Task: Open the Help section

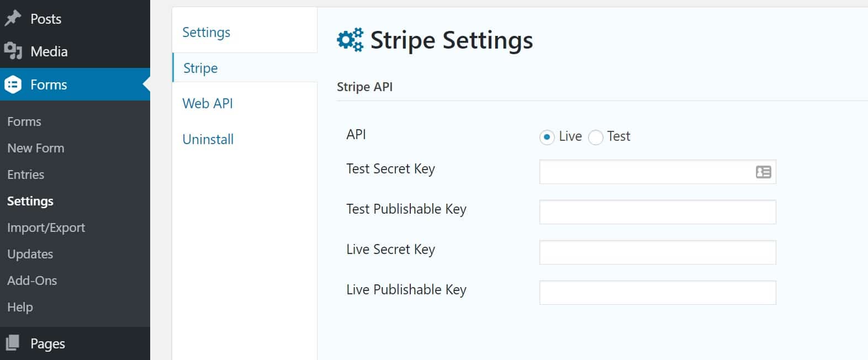Action: coord(20,307)
